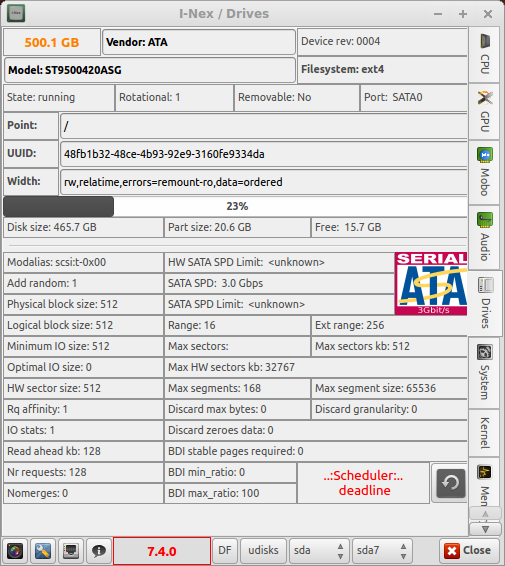Click the Modalias: scsi:t-0x00 label
Viewport: 505px width, 566px height.
(x=83, y=262)
